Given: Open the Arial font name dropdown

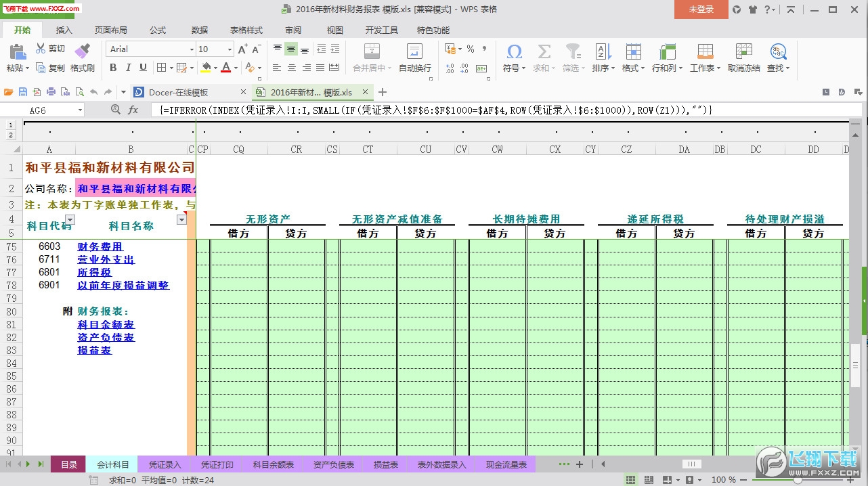Looking at the screenshot, I should (192, 49).
